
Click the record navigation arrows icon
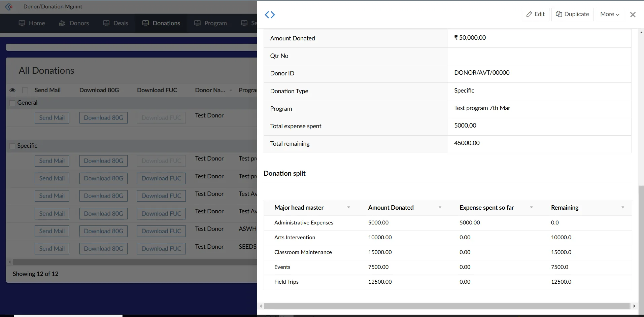pyautogui.click(x=270, y=15)
